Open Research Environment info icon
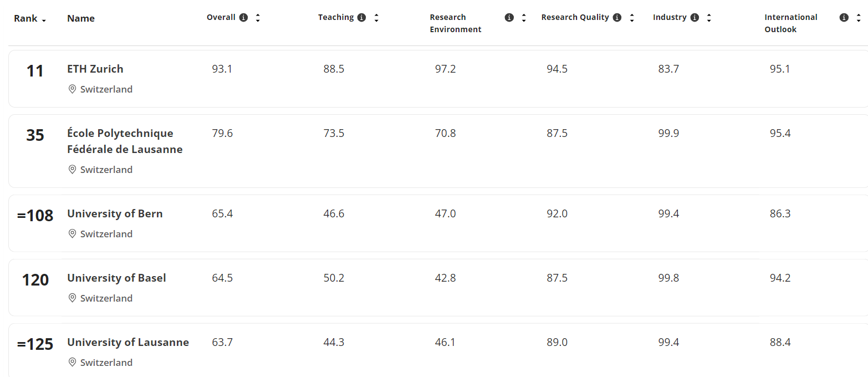 509,18
